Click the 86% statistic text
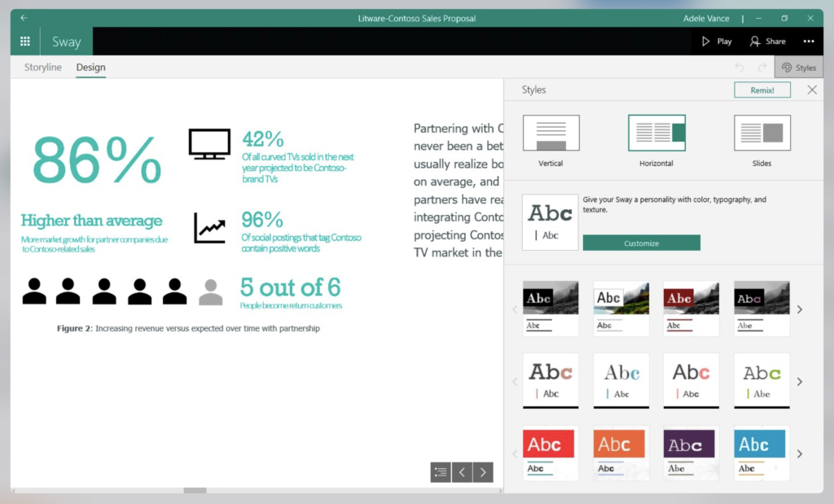Image resolution: width=834 pixels, height=504 pixels. pos(97,160)
